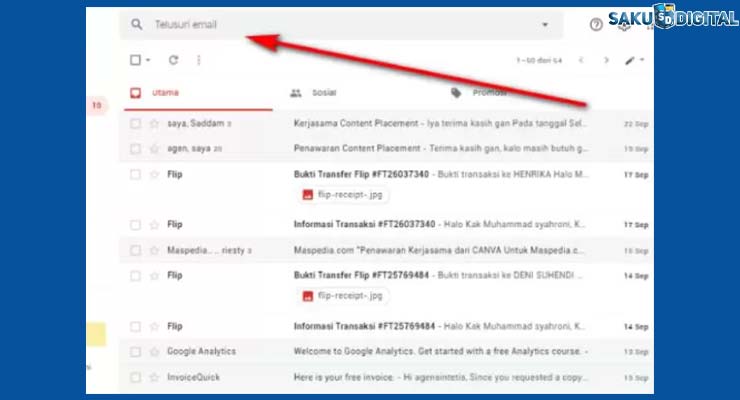Image resolution: width=740 pixels, height=400 pixels.
Task: Open flip-receipt-.jpg attachment under #FT26037340 email
Action: point(343,194)
